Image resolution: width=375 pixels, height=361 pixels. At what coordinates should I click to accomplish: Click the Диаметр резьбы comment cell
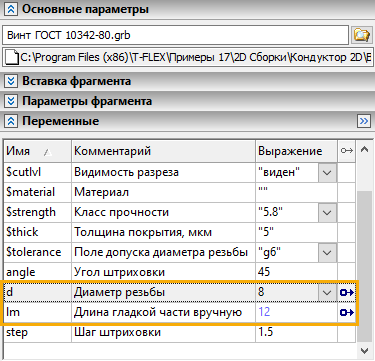tap(163, 292)
